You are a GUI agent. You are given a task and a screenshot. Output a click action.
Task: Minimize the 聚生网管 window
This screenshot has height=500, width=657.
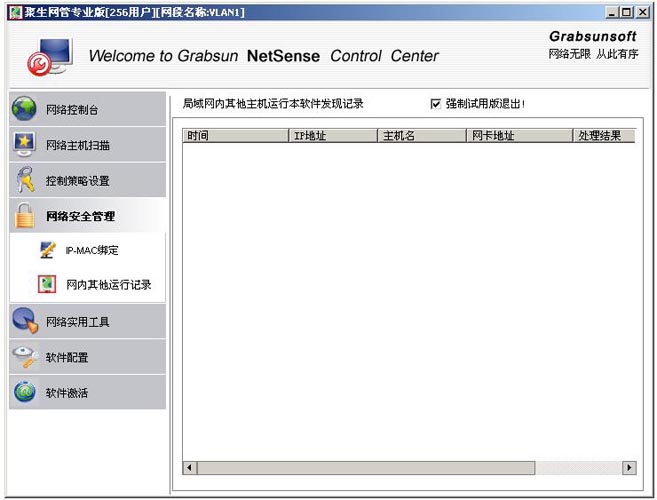[612, 12]
